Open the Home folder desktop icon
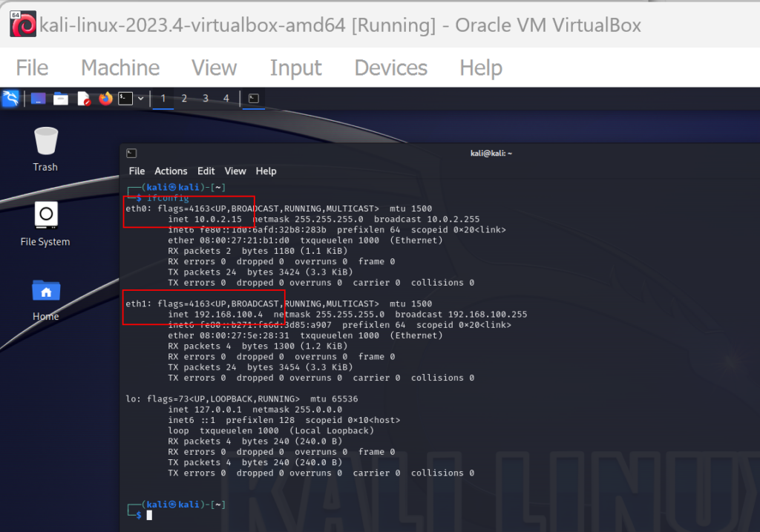The width and height of the screenshot is (760, 532). coord(46,301)
